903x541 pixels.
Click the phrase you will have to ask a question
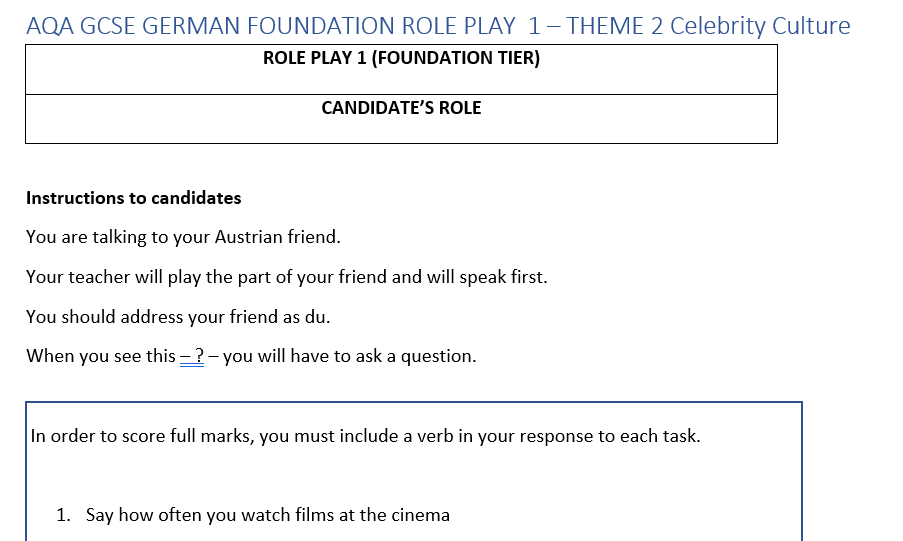pos(349,356)
